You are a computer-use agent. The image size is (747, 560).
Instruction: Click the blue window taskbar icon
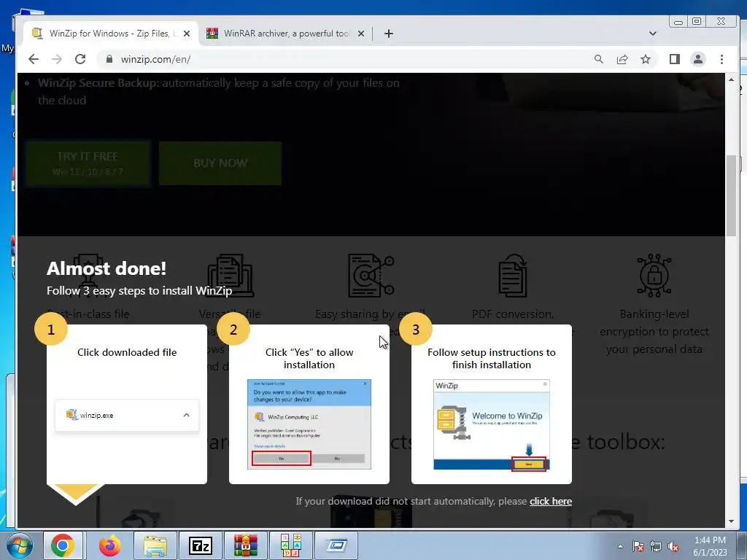(x=336, y=545)
